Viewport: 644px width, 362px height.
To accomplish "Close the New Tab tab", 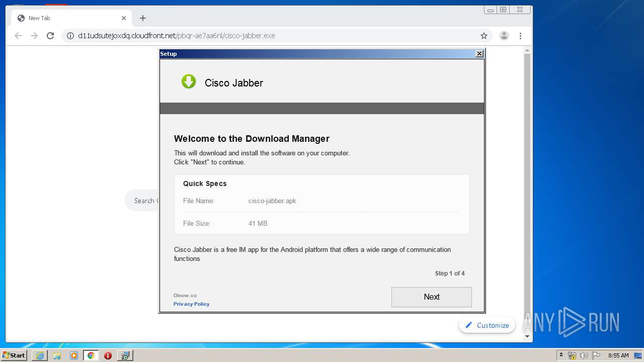I will click(x=124, y=18).
